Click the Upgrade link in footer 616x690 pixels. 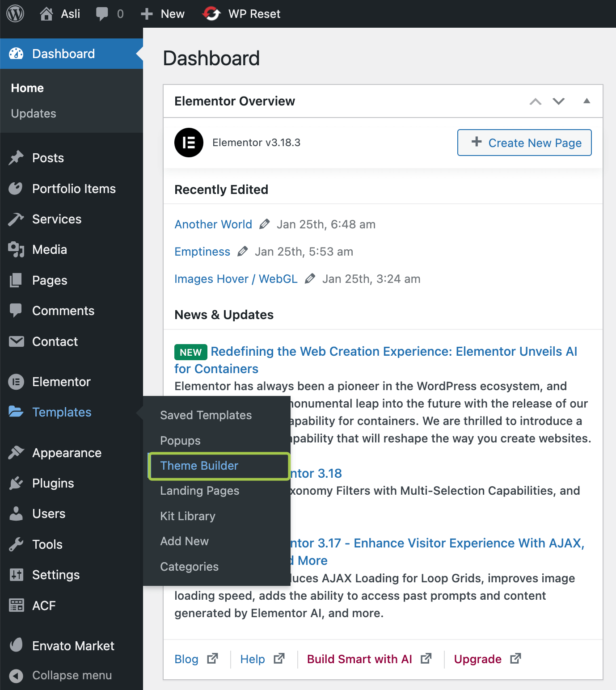(477, 659)
